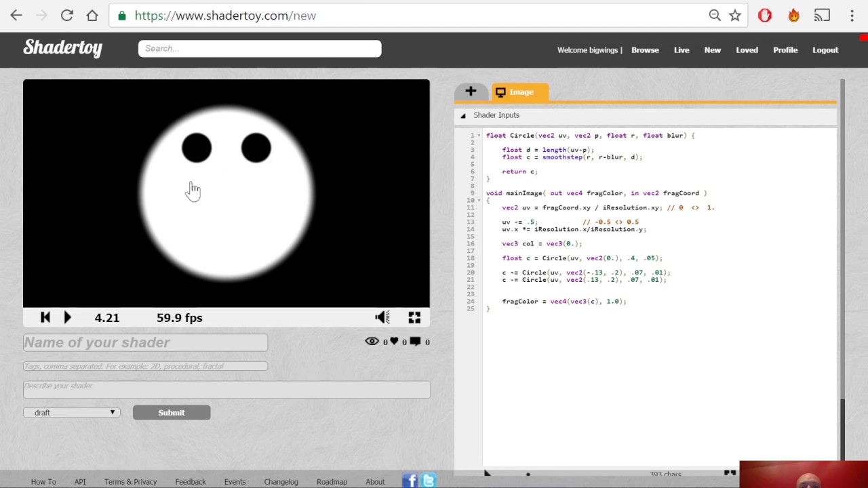Click the Cast icon in the browser toolbar
This screenshot has height=488, width=868.
point(822,16)
